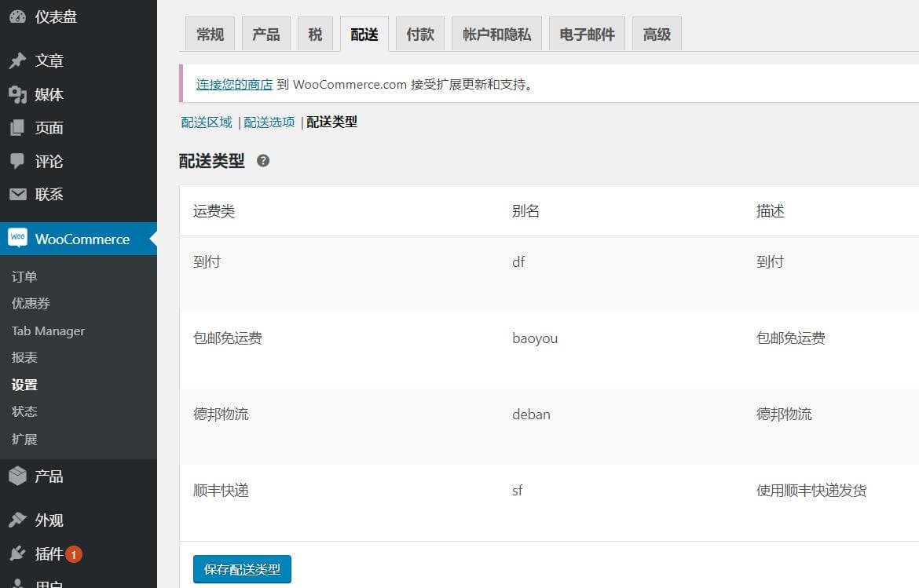Click the 保存配送类型 save button
Viewport: 919px width, 588px height.
coord(242,569)
